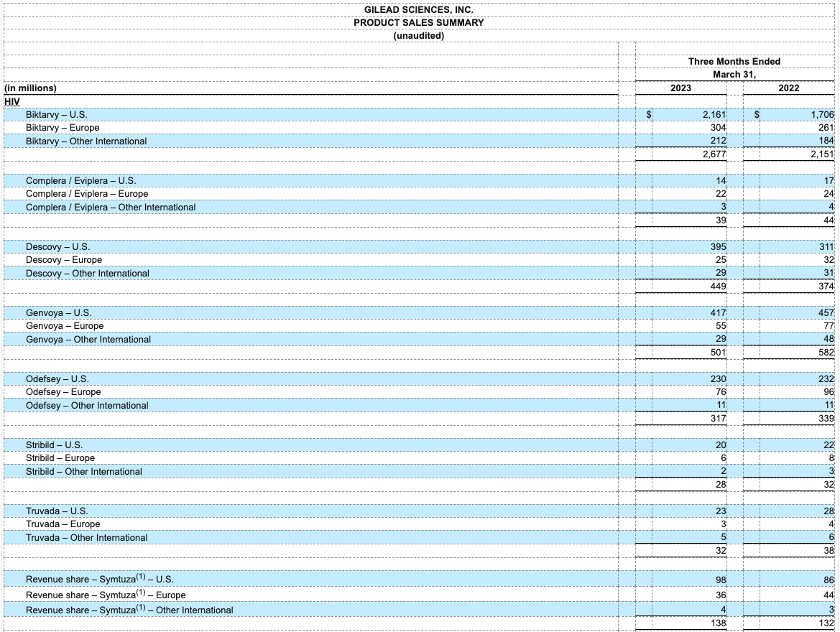Viewport: 840px width, 632px height.
Task: Select Truvada 2022 subtotal 38
Action: [x=829, y=551]
